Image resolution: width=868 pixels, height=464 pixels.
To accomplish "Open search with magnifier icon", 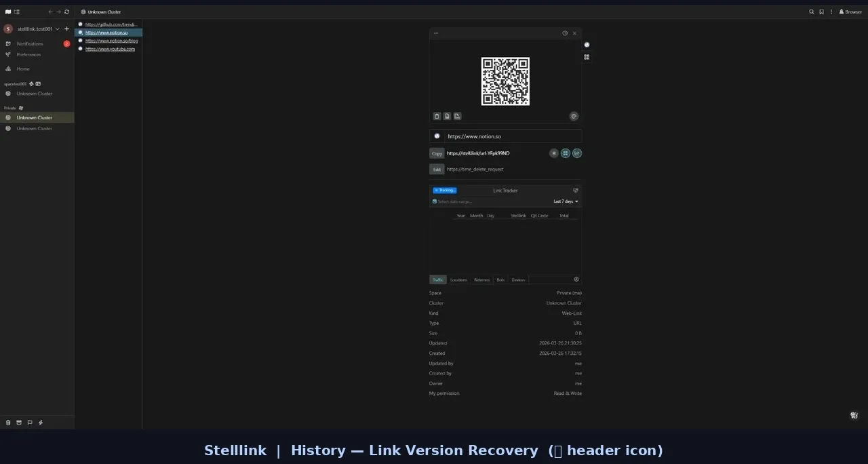I will [812, 12].
